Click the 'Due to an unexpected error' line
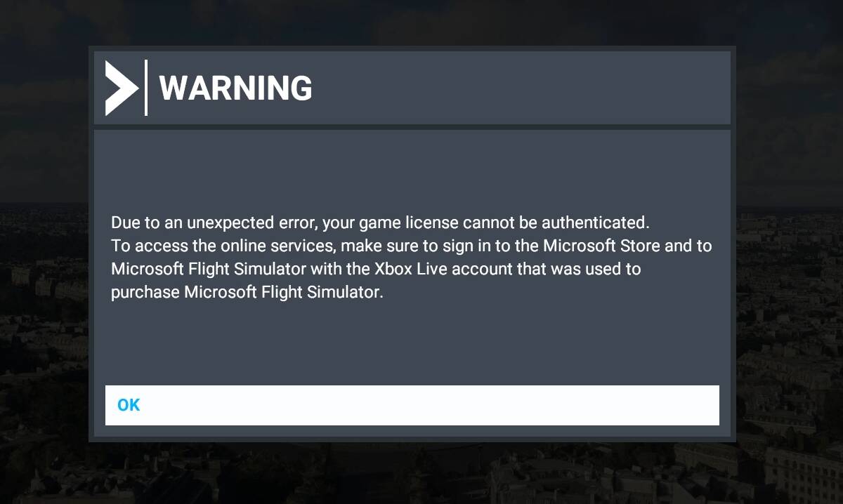Screen dimensions: 843x504 pos(380,223)
